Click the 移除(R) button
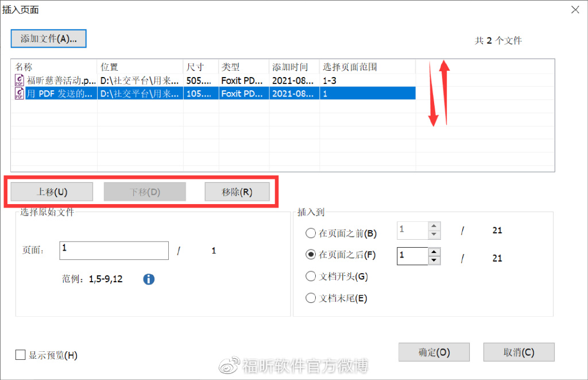The width and height of the screenshot is (588, 380). click(x=237, y=191)
